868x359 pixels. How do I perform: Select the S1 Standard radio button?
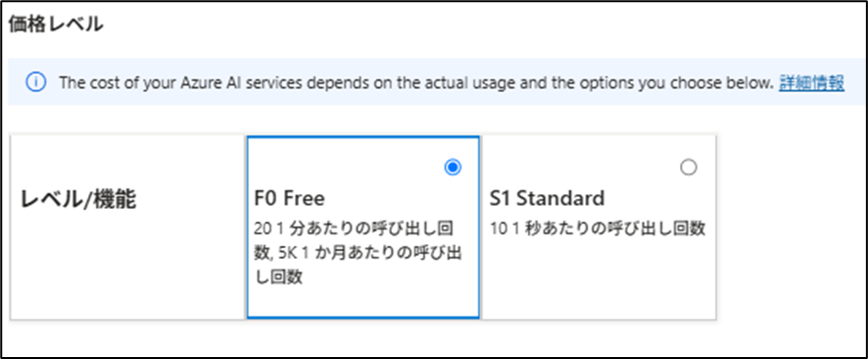point(688,168)
